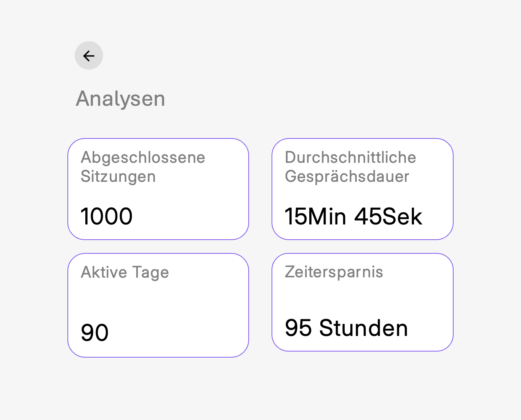
Task: Select the number '90' showing active days
Action: point(94,332)
